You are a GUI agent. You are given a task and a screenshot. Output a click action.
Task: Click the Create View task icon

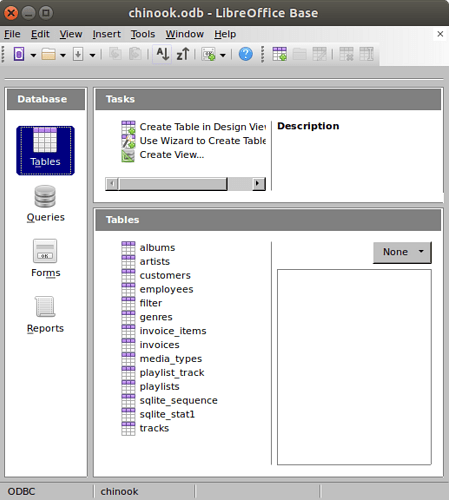coord(128,155)
